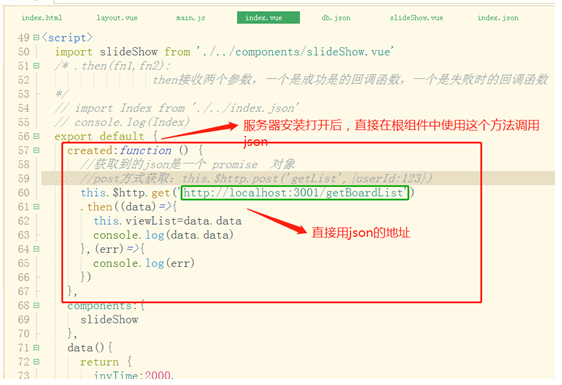The height and width of the screenshot is (385, 562).
Task: Fold the err callback at line 64
Action: point(36,249)
